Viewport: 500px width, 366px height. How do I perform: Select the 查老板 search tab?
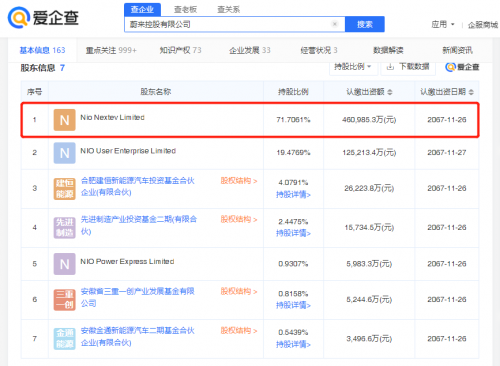click(185, 9)
